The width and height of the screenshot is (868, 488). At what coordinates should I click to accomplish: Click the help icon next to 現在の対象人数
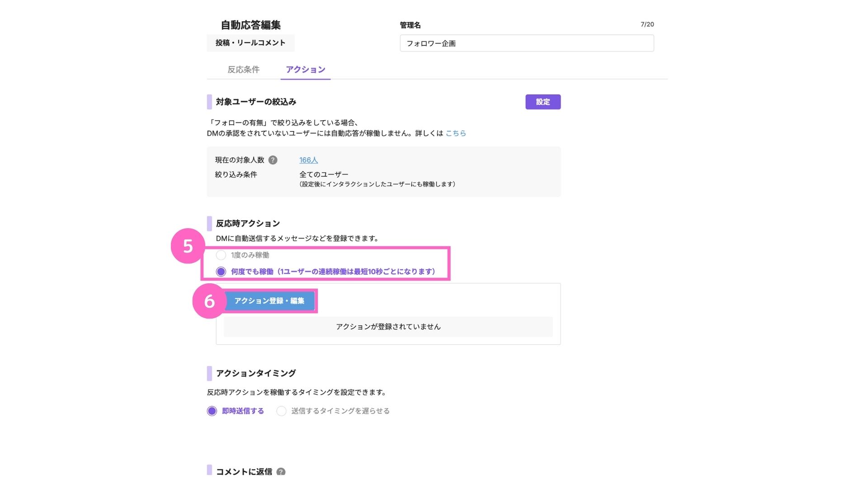pos(273,160)
